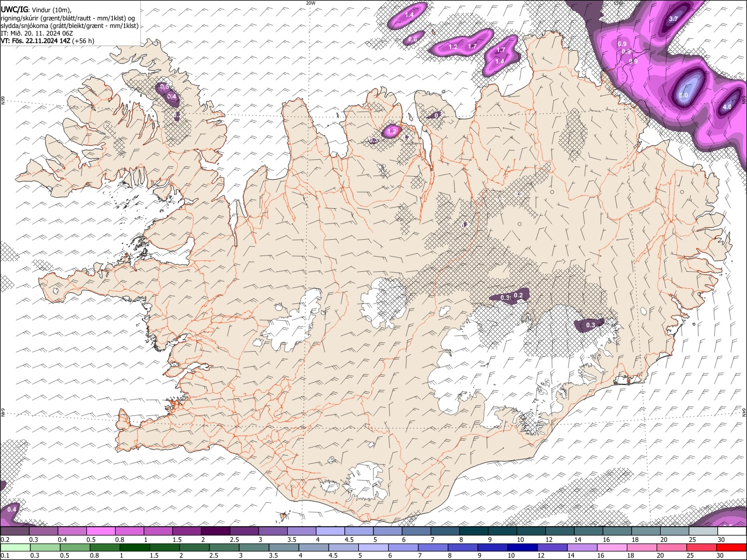The image size is (747, 560).
Task: Click the '0.4' value over the Westfjords
Action: 172,96
